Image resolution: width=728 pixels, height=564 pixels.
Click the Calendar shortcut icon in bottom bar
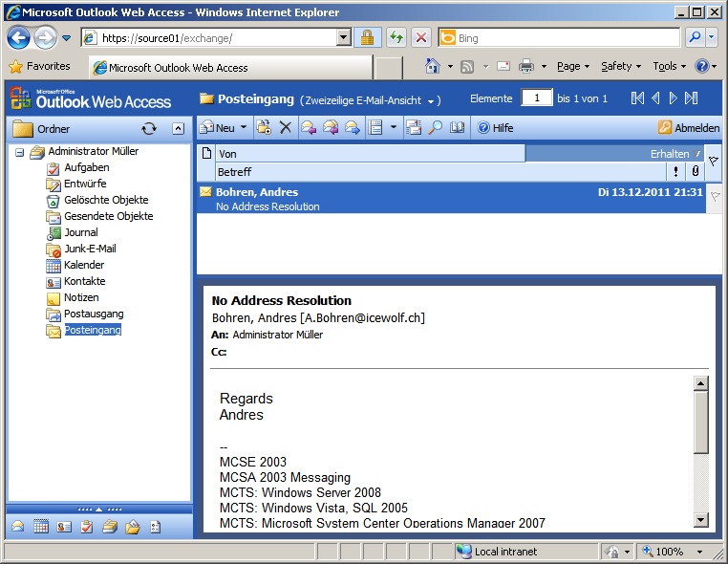[41, 527]
